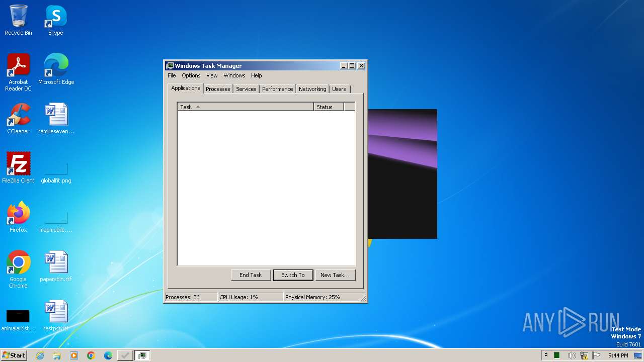Click the CPU Usage: 1% status text

pos(239,297)
